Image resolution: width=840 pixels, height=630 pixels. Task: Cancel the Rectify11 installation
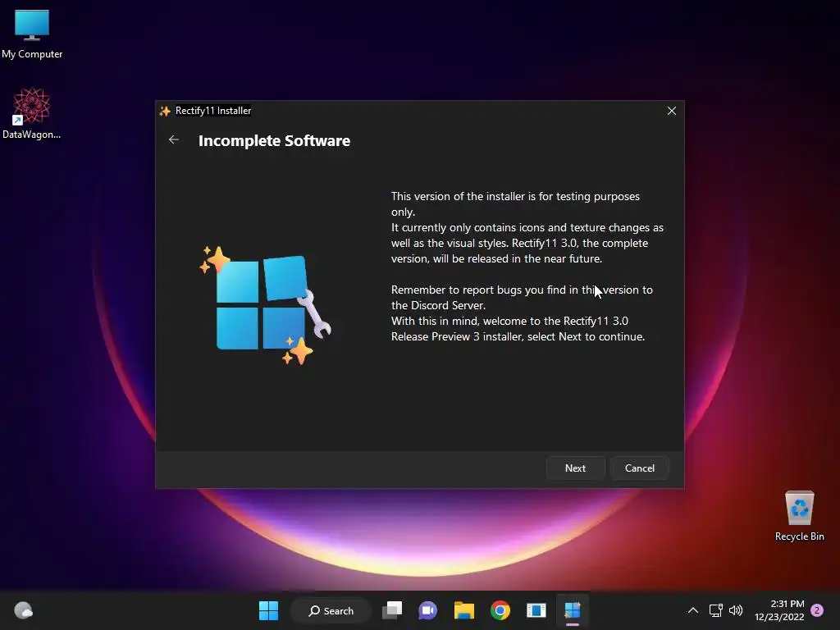640,468
